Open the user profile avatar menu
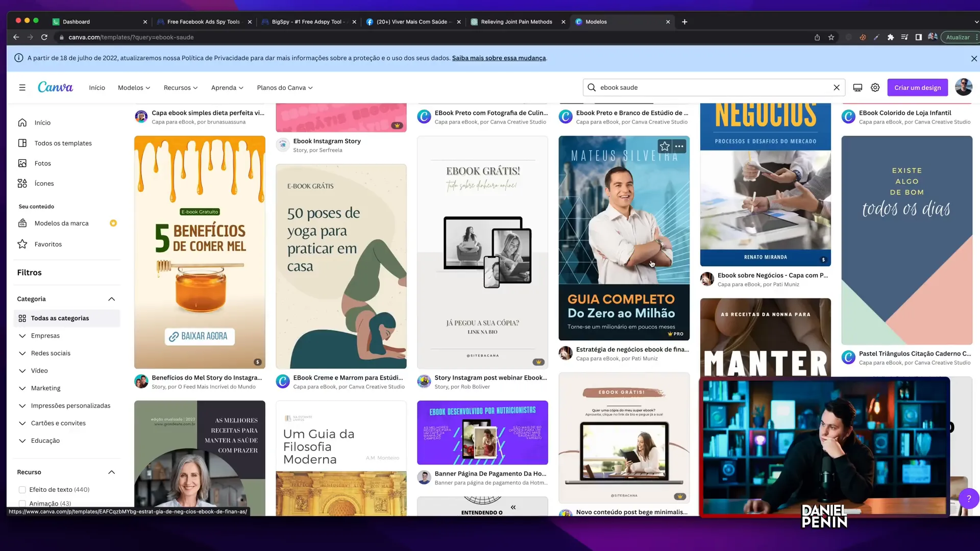The width and height of the screenshot is (980, 551). (964, 87)
